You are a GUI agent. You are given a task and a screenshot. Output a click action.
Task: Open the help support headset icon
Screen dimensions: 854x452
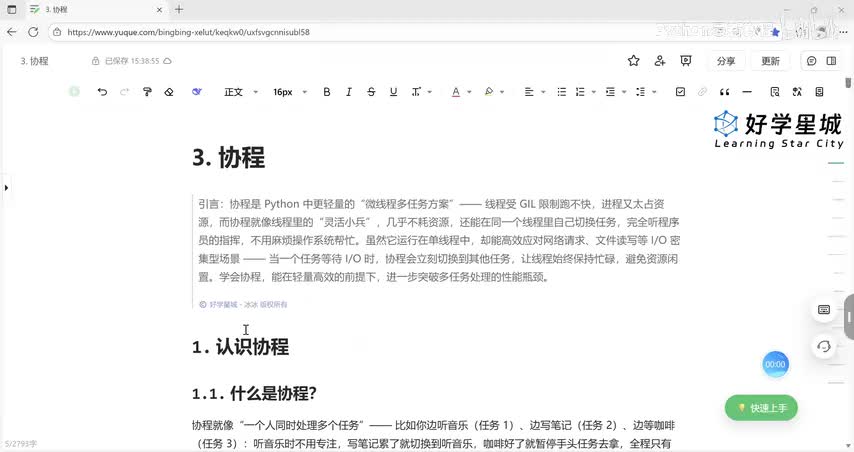coord(824,346)
